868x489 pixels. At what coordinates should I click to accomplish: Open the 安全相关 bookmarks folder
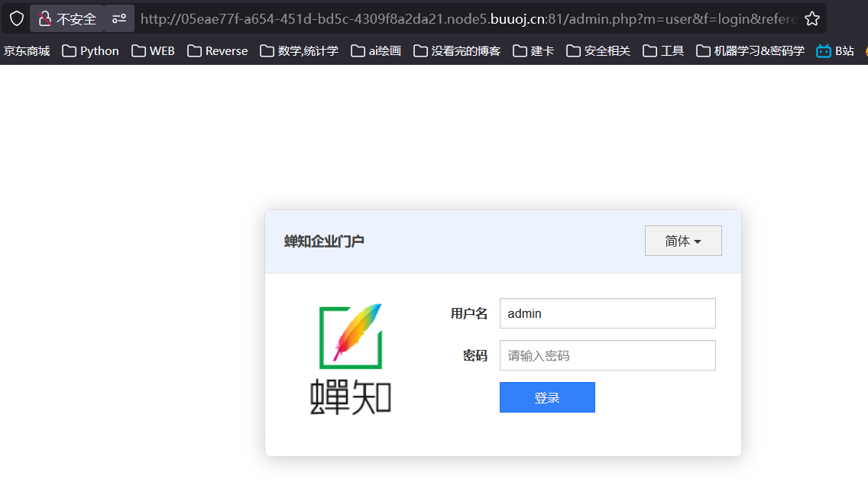(598, 51)
